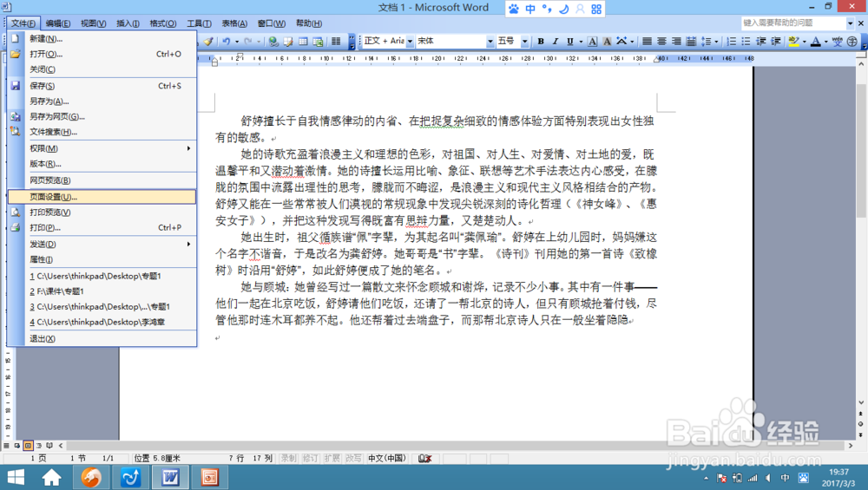Open Tables and Borders toolbar icon
This screenshot has width=868, height=490.
click(288, 42)
